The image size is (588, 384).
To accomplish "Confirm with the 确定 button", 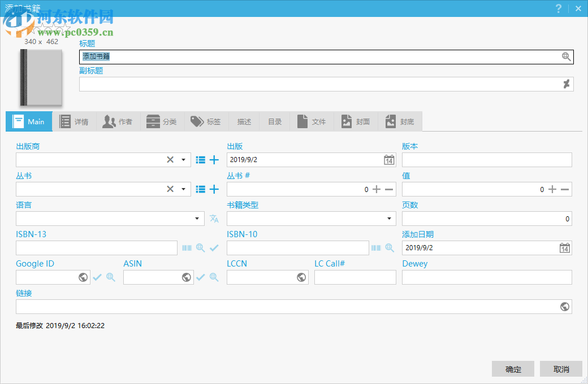I will click(513, 369).
